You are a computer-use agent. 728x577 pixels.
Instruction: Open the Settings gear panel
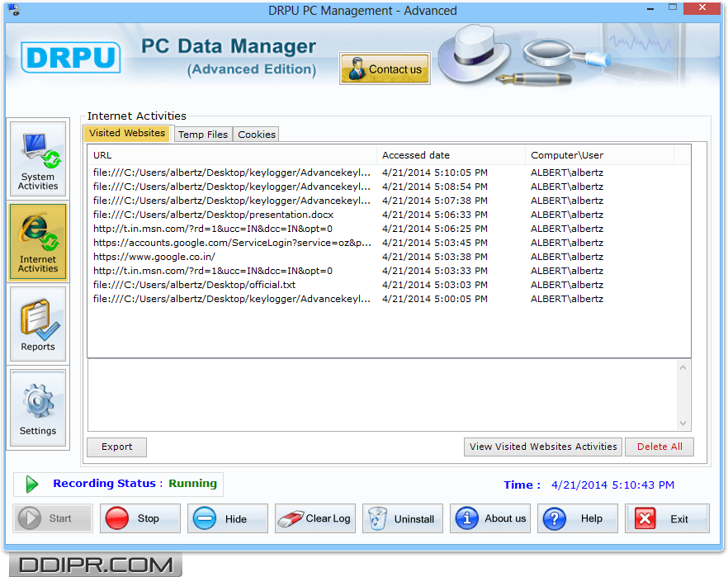[x=38, y=408]
